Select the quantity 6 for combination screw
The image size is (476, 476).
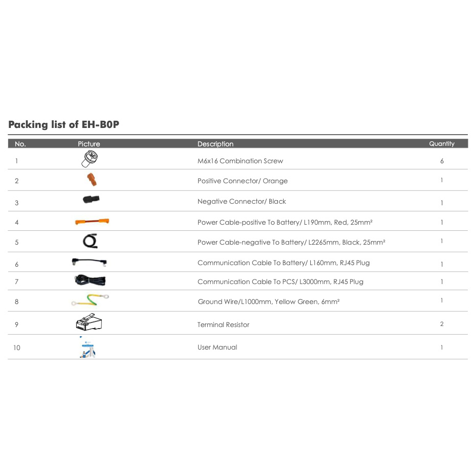point(442,161)
